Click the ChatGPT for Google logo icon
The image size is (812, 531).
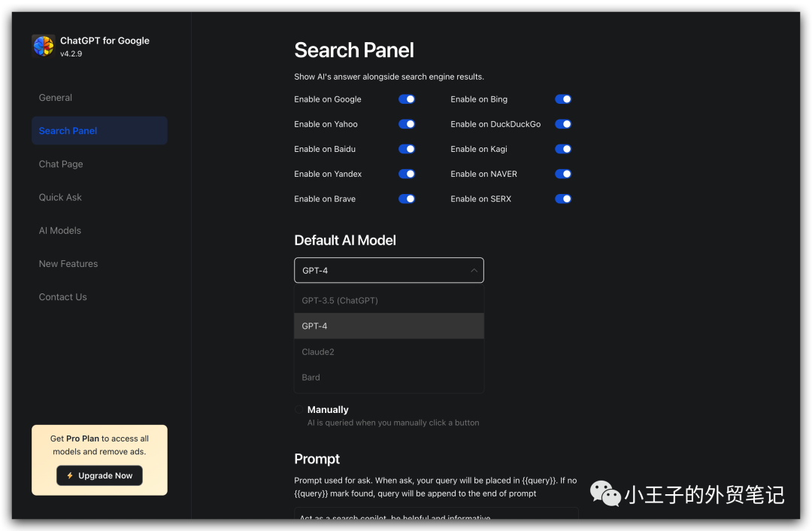(43, 46)
